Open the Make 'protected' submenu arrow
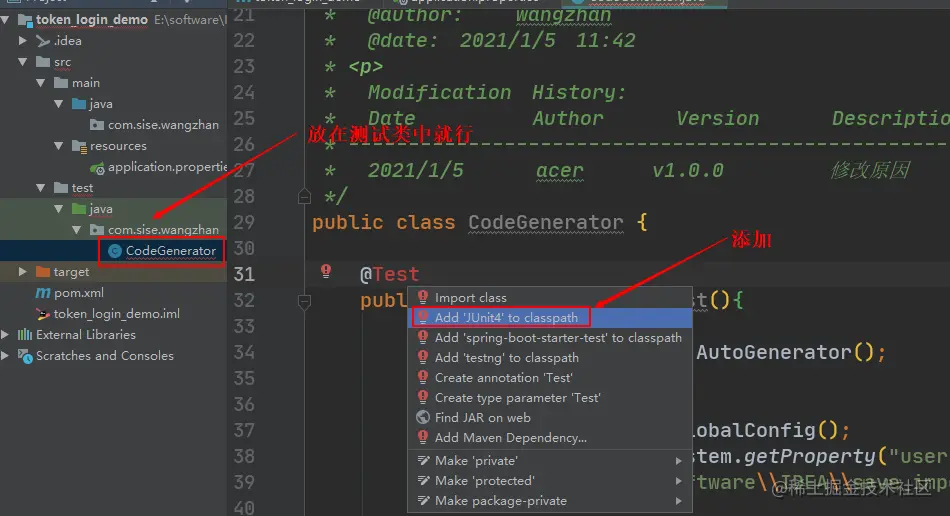The image size is (950, 516). (x=679, y=481)
